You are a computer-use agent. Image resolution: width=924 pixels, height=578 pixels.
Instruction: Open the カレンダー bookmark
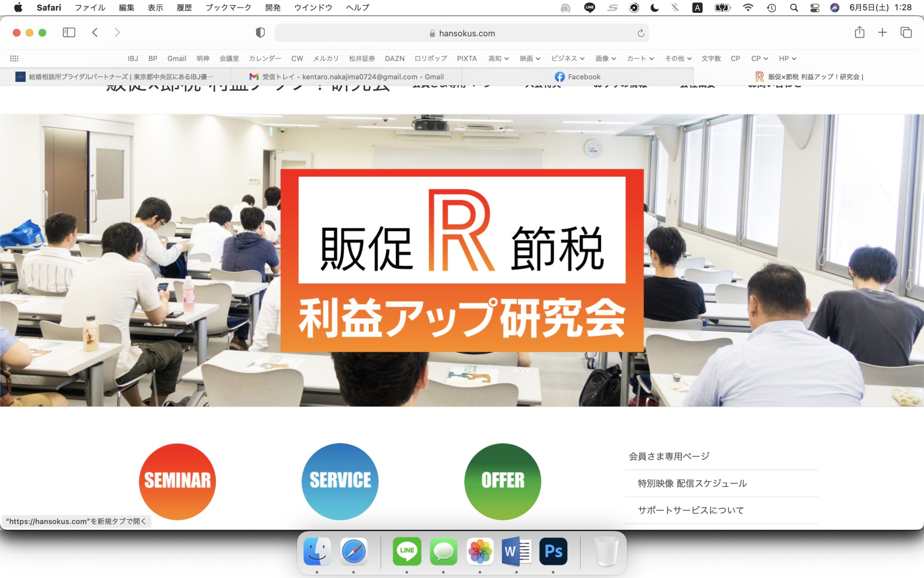[265, 59]
